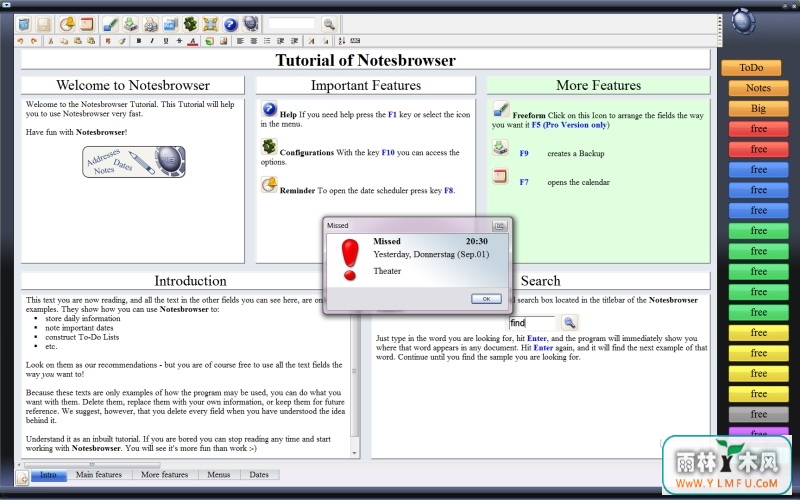
Task: Click the 'Introduction' heading
Action: coord(190,281)
